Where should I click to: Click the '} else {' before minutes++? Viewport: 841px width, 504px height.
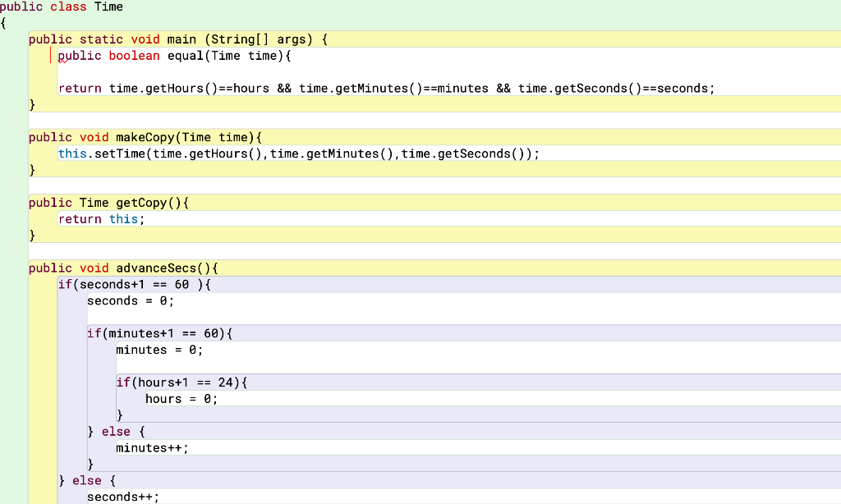click(x=117, y=432)
